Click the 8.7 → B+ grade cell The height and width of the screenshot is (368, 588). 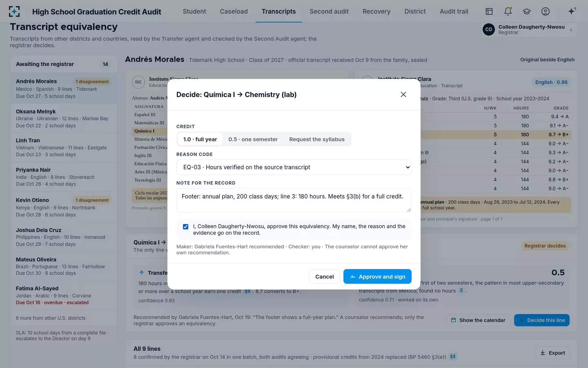click(559, 135)
